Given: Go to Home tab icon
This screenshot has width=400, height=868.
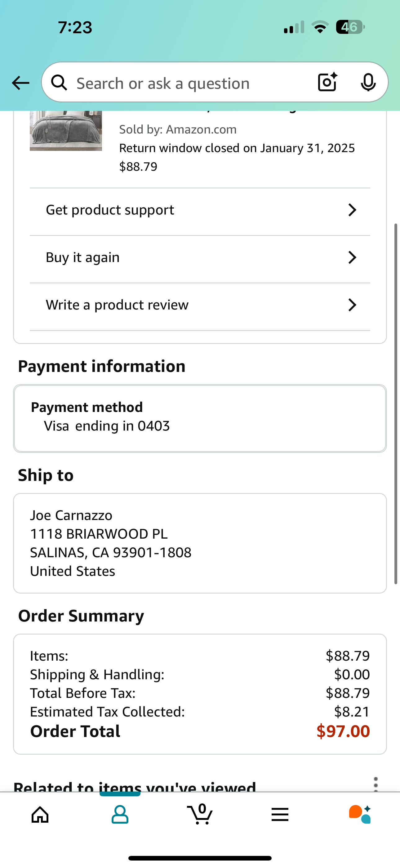Looking at the screenshot, I should point(40,815).
